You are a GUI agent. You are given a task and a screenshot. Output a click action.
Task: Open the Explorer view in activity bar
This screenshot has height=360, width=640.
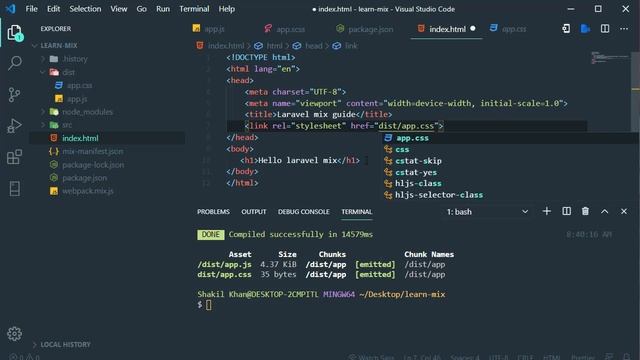(x=15, y=32)
